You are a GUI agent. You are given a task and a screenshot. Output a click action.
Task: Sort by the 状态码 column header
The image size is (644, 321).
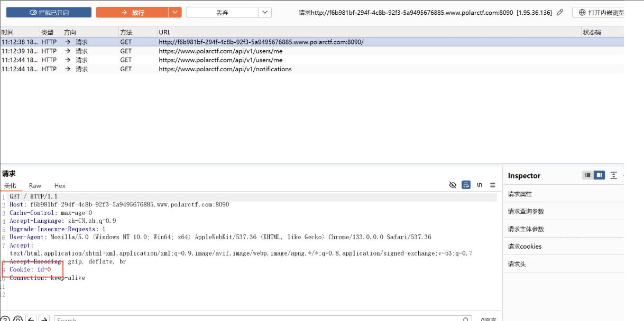(603, 33)
